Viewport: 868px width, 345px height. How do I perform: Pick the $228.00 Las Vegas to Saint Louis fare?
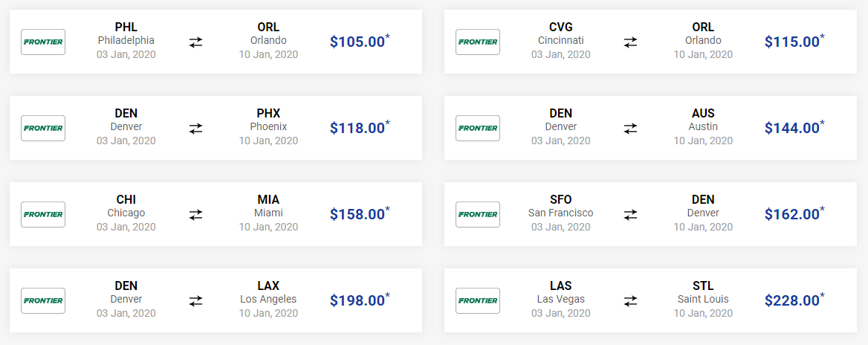coord(794,300)
